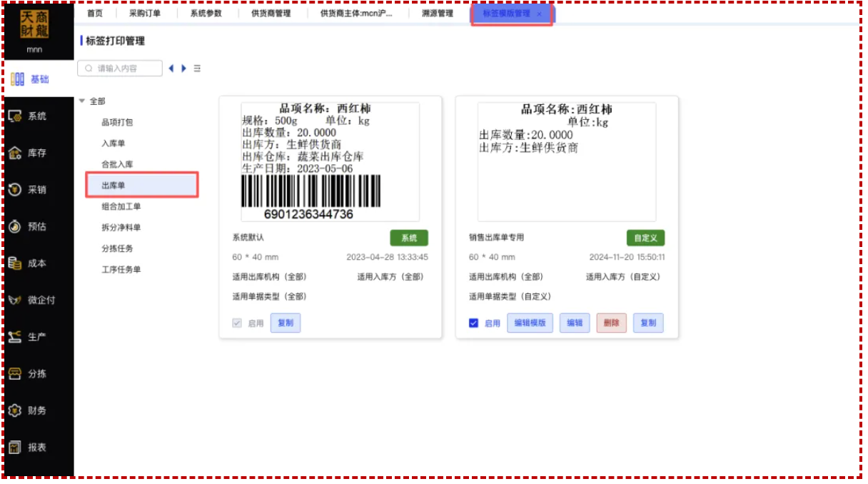Viewport: 868px width, 484px height.
Task: Click the right arrow next to search
Action: coord(184,69)
